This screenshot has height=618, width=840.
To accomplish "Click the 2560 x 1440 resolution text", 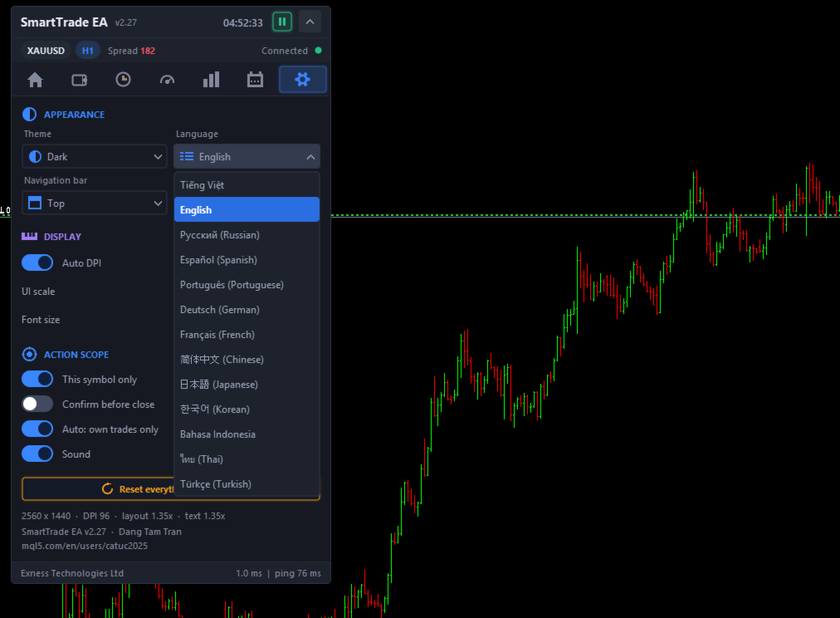I will [46, 516].
